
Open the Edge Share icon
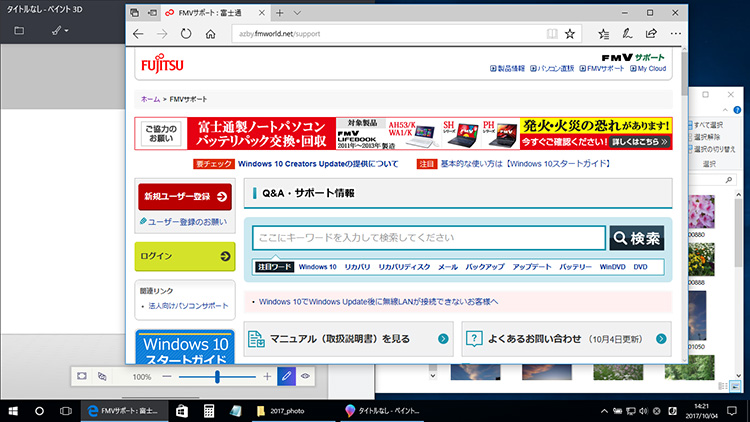(650, 33)
